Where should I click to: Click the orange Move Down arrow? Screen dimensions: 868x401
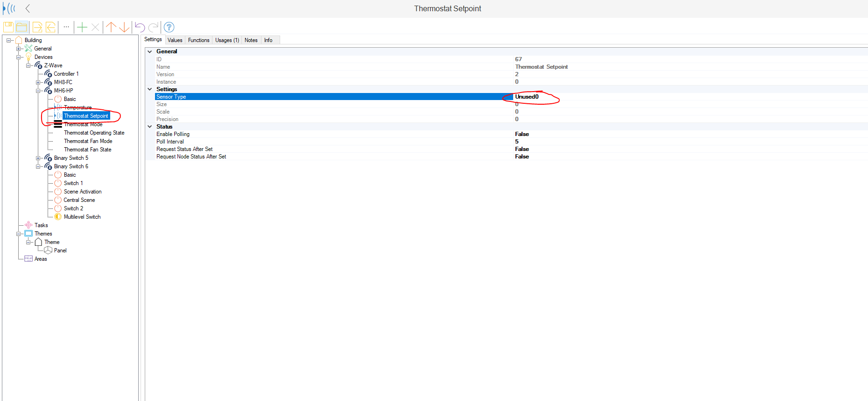tap(124, 27)
